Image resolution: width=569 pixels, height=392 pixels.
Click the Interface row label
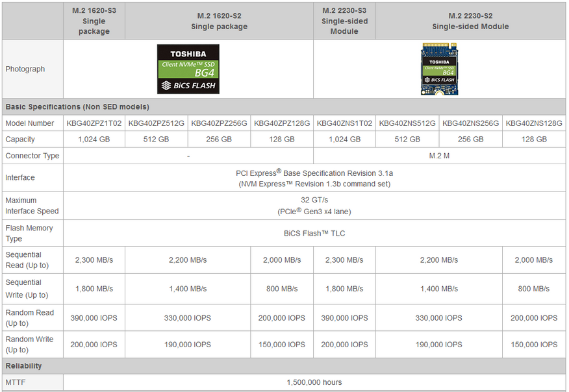coord(20,177)
